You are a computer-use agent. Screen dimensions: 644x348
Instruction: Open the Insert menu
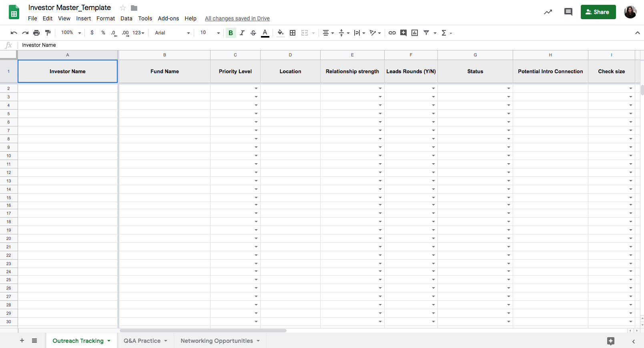tap(83, 18)
